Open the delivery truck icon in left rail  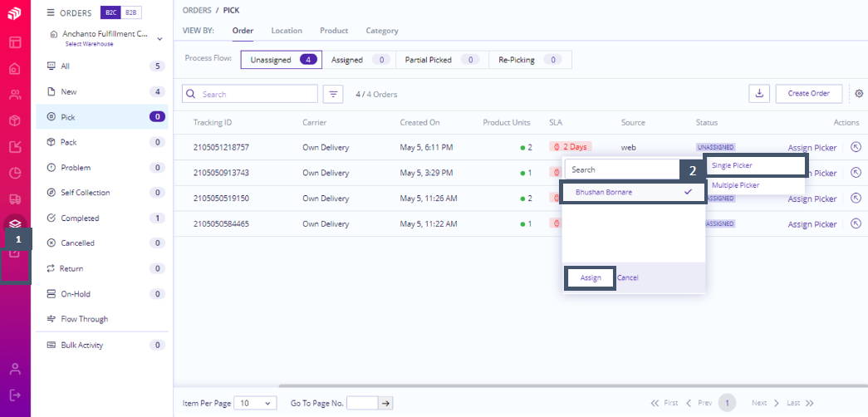[15, 199]
